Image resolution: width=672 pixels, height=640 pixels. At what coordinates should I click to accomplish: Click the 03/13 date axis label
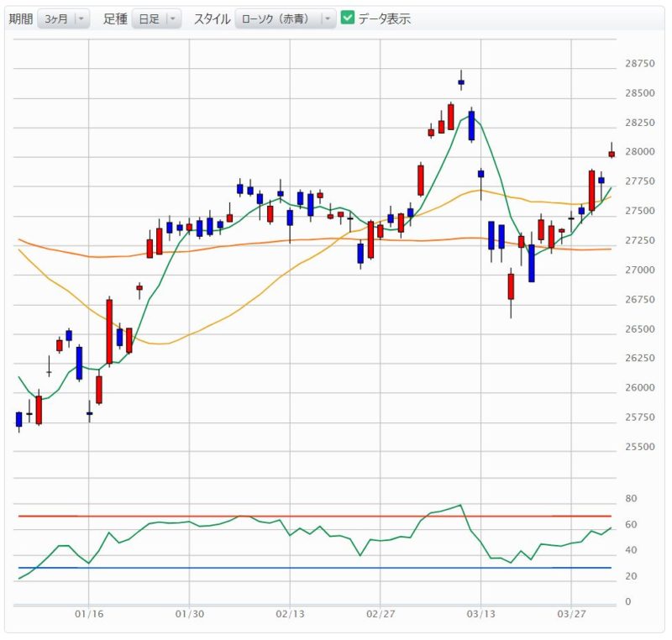pos(480,614)
